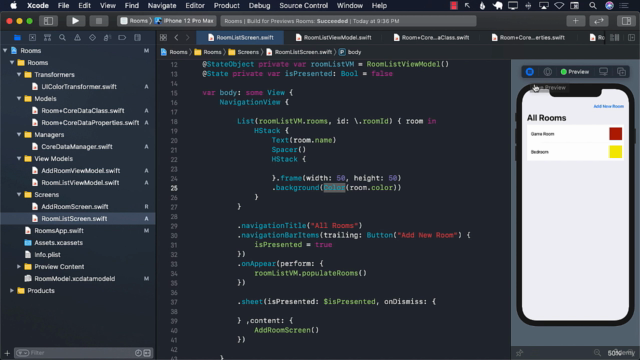Screen dimensions: 640x360
Task: Collapse the Rooms project root
Action: tap(5, 51)
